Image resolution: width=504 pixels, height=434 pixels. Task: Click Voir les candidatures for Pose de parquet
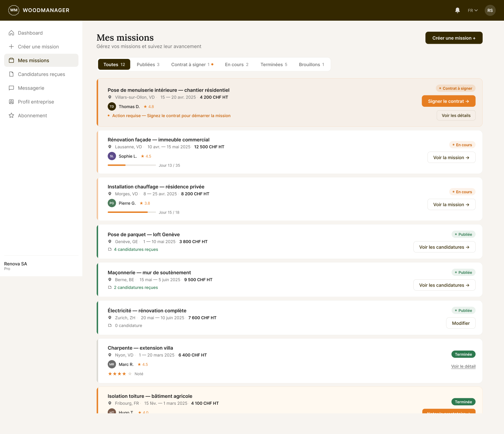click(x=444, y=247)
